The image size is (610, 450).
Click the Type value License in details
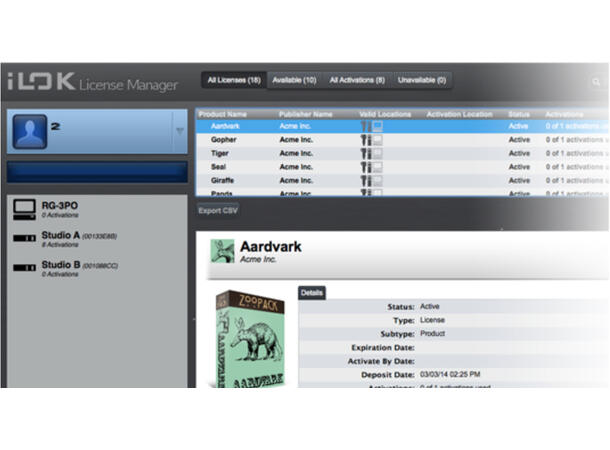point(432,320)
